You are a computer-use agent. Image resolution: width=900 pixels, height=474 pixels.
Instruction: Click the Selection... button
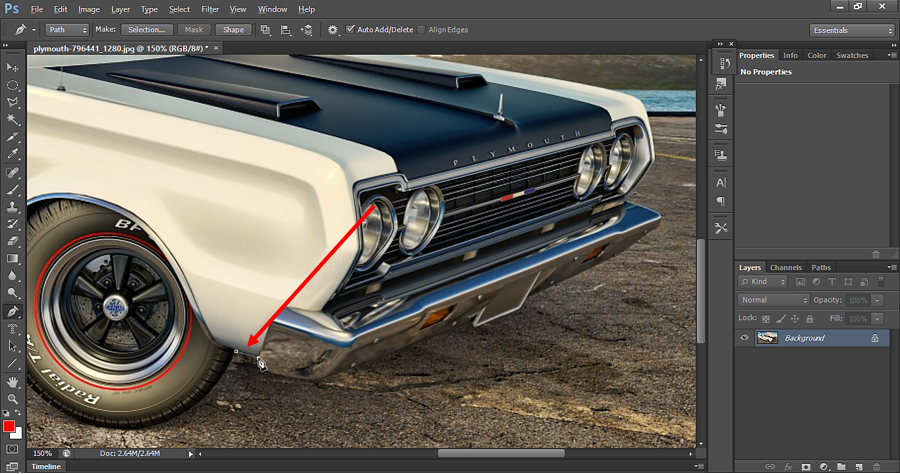pyautogui.click(x=146, y=30)
